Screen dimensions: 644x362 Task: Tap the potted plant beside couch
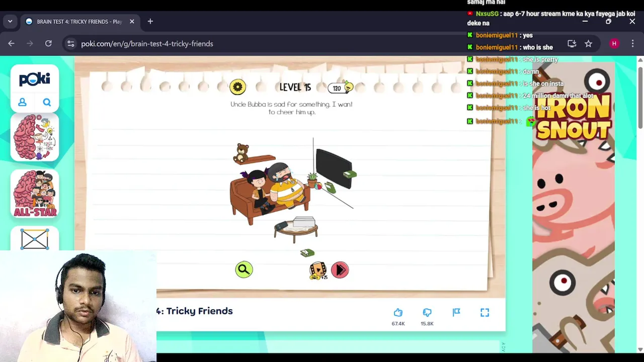pyautogui.click(x=312, y=179)
